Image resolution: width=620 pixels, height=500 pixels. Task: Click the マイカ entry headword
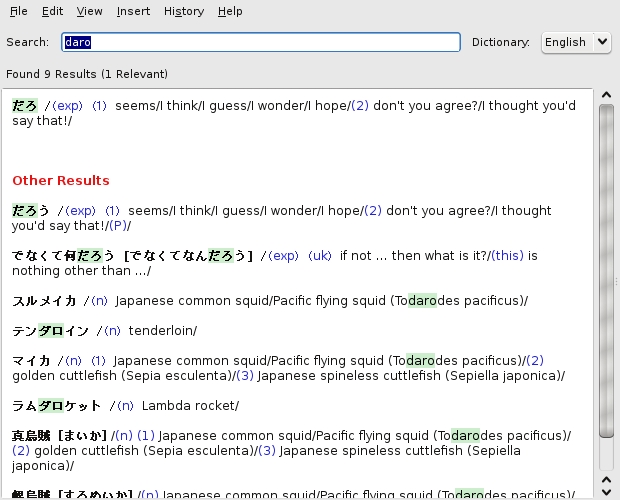tap(31, 361)
